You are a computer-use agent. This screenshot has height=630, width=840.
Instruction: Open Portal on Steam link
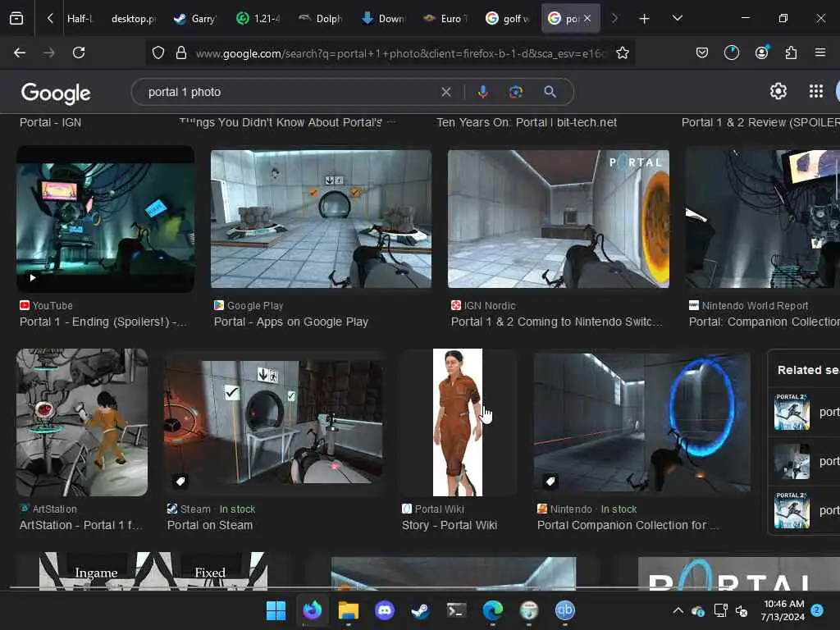(x=210, y=526)
